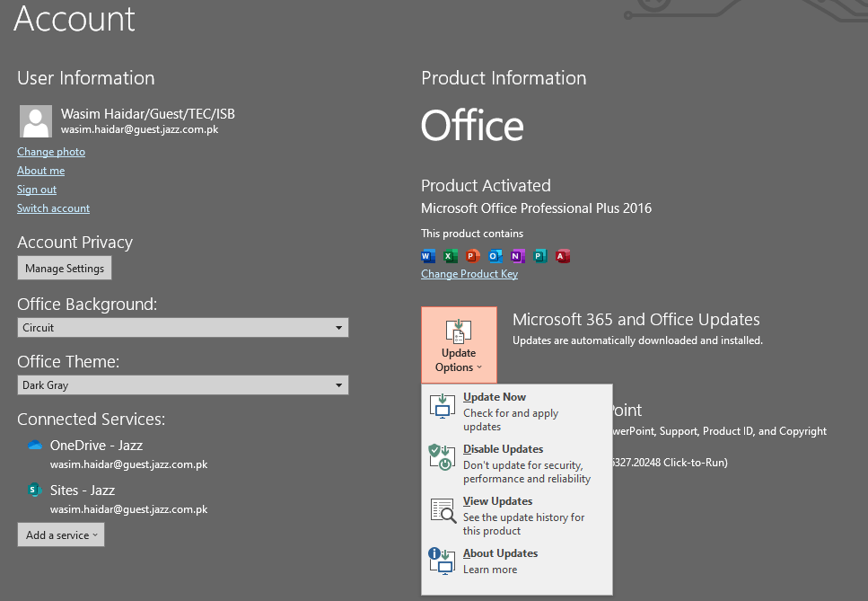Choose Disable Updates menu entry text
Screen dimensions: 868x601
(x=503, y=449)
